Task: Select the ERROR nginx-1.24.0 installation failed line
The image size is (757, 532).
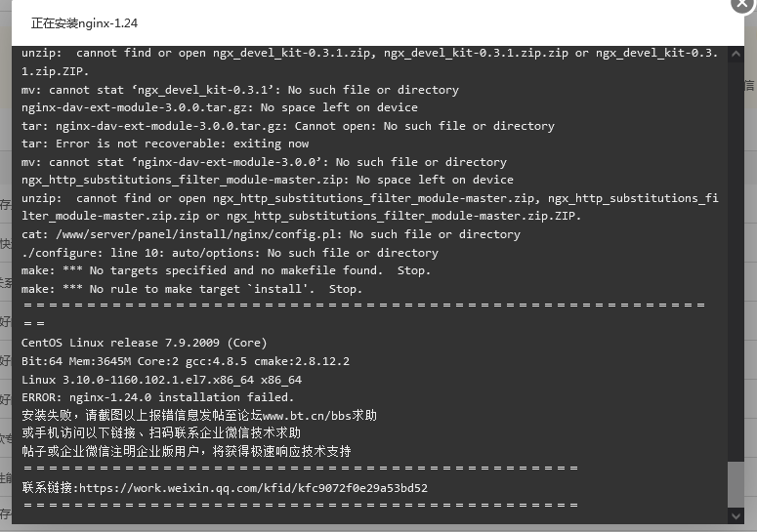Action: click(157, 397)
